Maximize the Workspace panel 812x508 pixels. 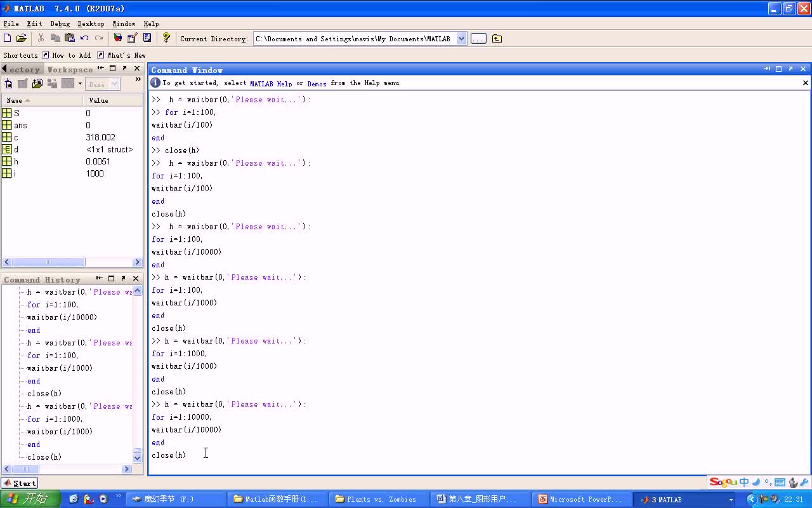point(113,69)
